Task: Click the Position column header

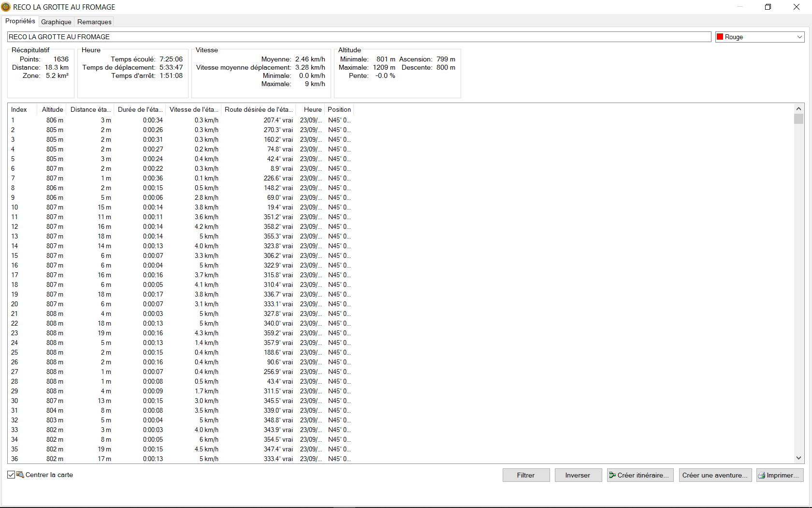Action: click(339, 109)
